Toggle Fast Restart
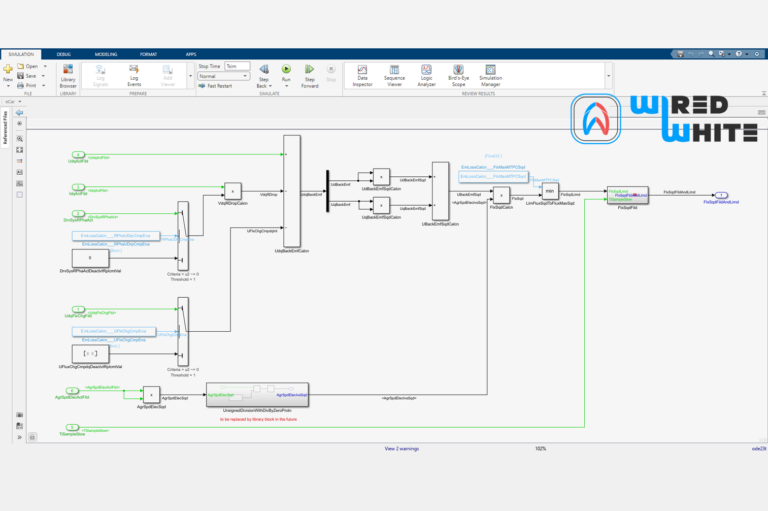768x511 pixels. pyautogui.click(x=216, y=86)
